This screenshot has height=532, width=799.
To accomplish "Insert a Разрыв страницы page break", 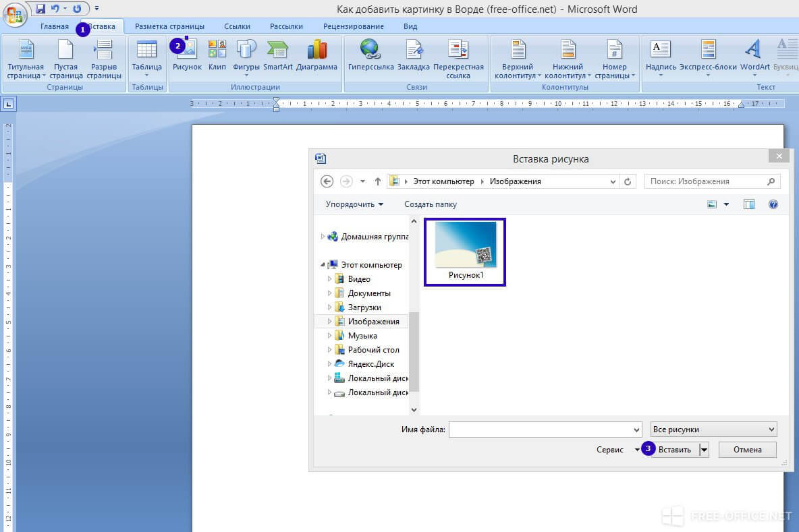I will pyautogui.click(x=104, y=59).
